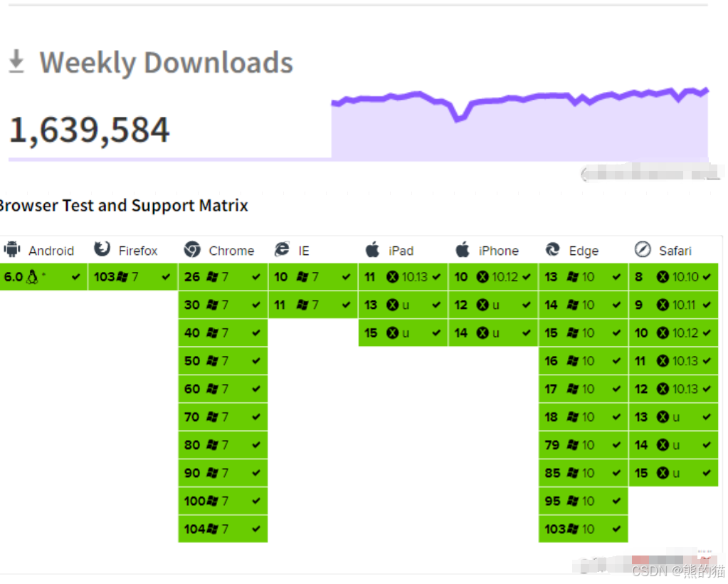This screenshot has height=584, width=728.
Task: Click the Chrome column header label
Action: coord(232,251)
